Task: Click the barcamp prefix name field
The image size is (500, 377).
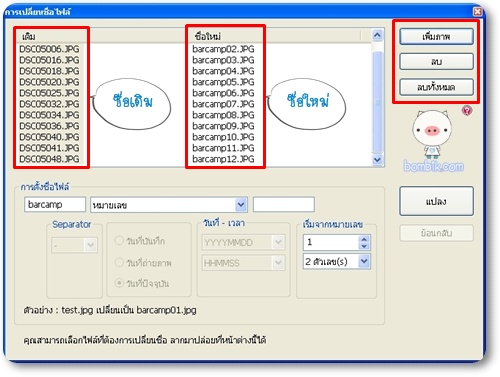Action: [x=55, y=204]
